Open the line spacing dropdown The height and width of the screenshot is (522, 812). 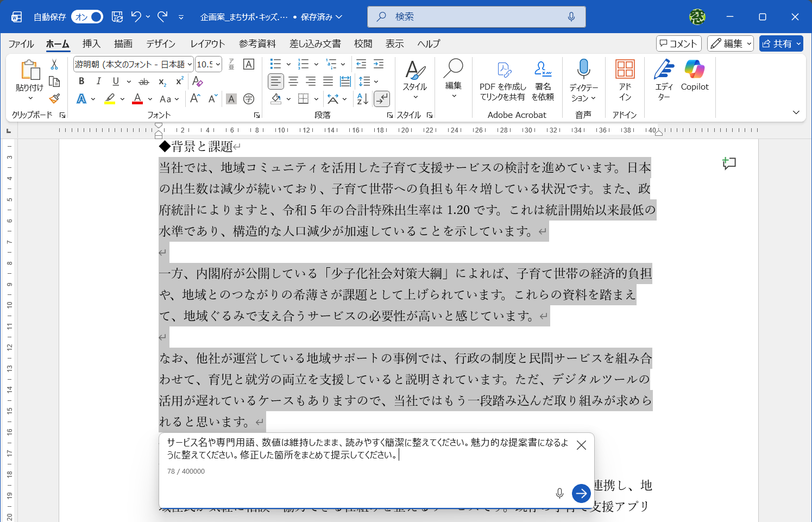[375, 81]
